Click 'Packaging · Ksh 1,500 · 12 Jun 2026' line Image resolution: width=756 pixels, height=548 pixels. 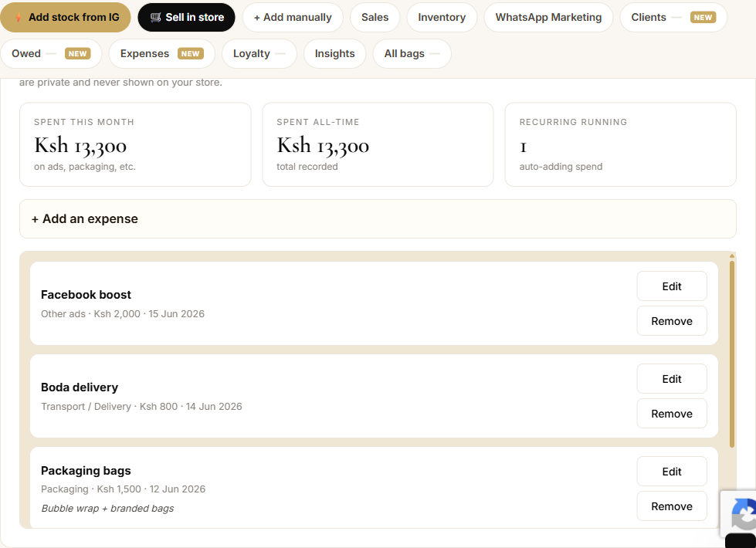123,489
